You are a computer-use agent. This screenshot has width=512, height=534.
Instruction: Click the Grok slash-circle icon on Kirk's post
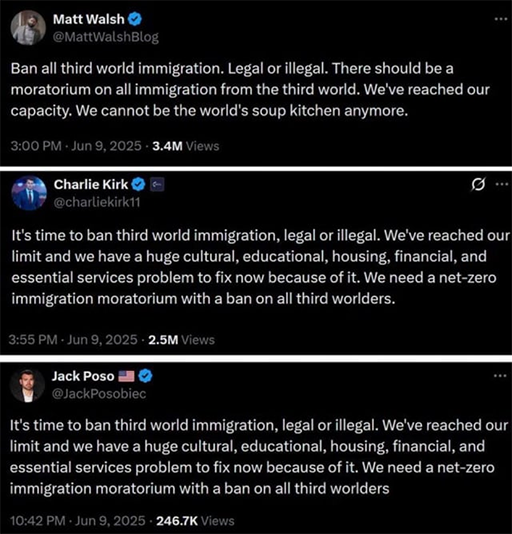(478, 185)
